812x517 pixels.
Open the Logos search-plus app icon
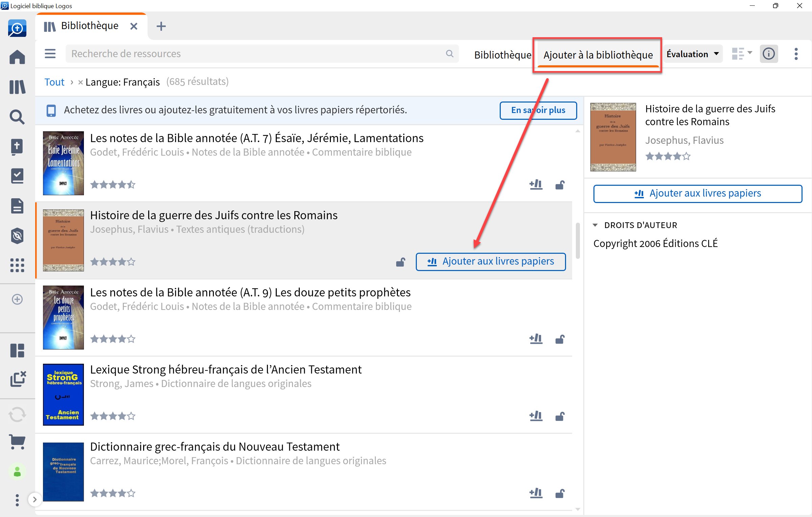(x=17, y=28)
